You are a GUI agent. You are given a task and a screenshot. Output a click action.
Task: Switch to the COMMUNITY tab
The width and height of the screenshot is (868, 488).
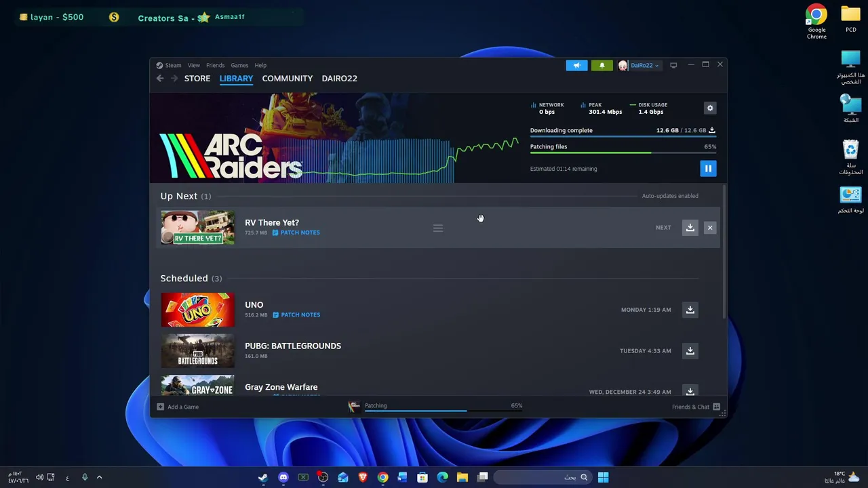288,79
